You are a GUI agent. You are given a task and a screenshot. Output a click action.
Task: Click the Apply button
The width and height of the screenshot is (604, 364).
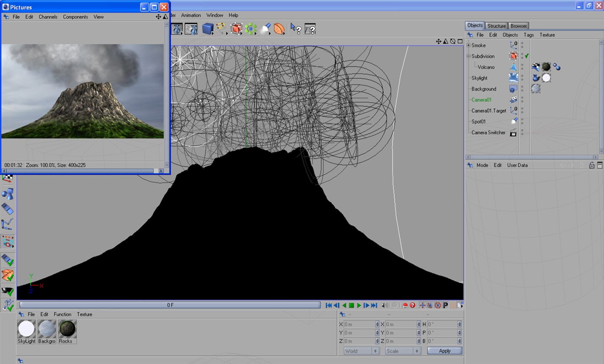[x=445, y=351]
